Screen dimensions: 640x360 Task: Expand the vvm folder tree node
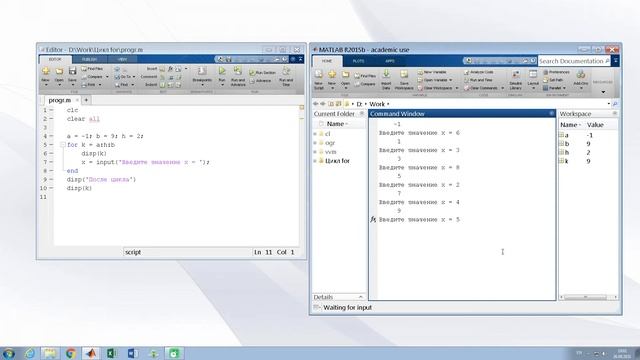point(315,152)
